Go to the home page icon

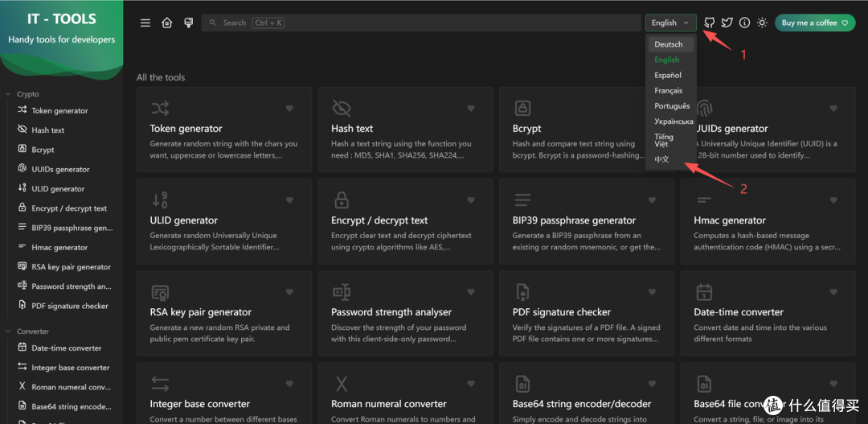coord(166,23)
